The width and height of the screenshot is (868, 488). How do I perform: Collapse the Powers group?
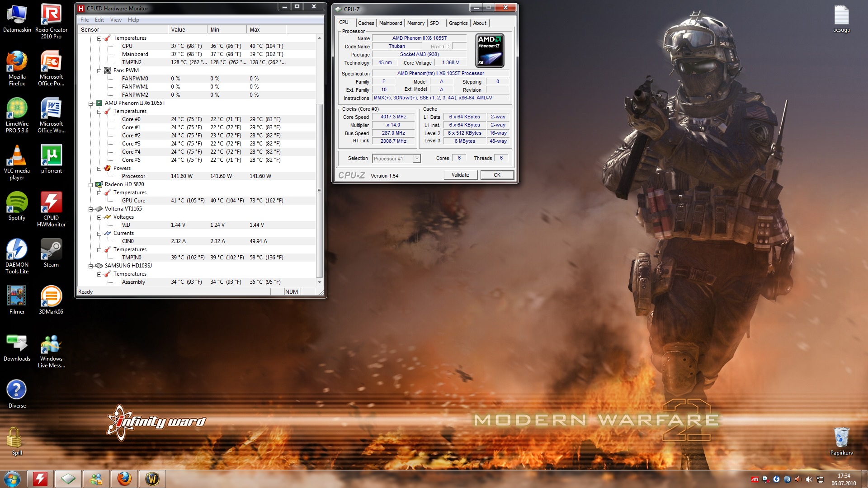pyautogui.click(x=99, y=168)
